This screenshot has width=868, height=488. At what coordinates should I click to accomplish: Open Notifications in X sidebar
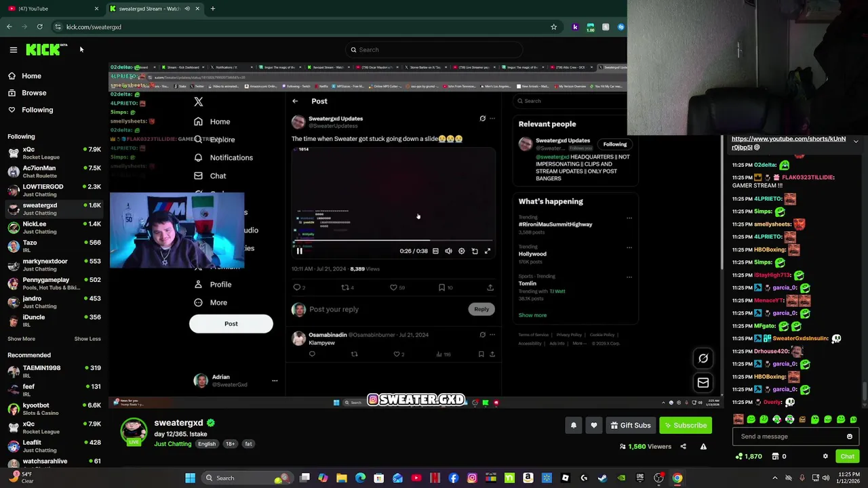224,157
